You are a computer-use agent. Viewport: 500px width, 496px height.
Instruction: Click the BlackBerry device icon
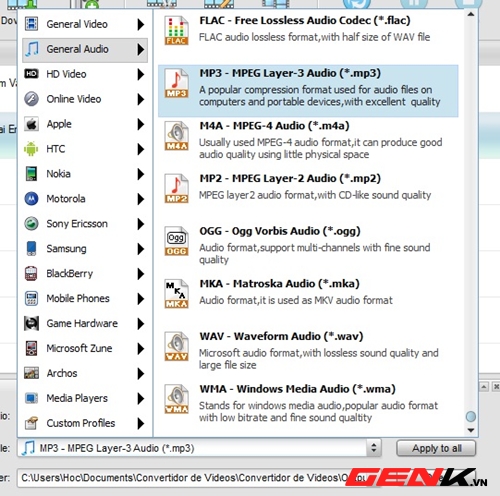click(31, 274)
